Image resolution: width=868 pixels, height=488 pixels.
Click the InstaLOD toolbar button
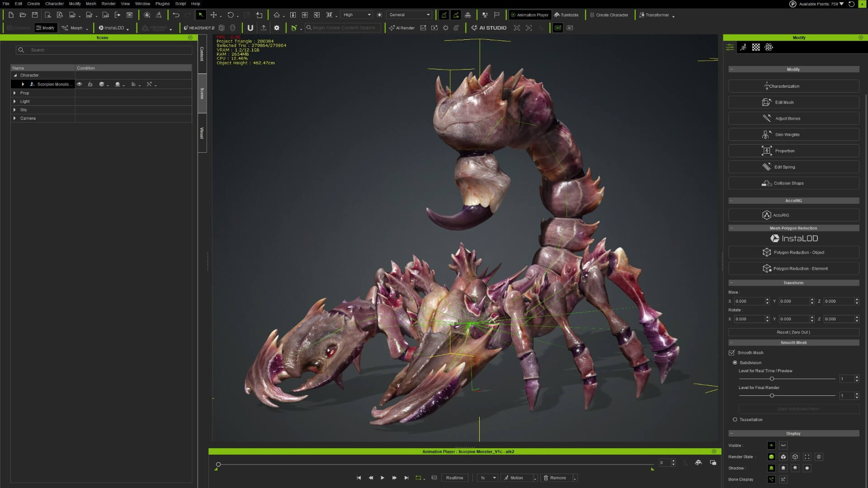[112, 28]
